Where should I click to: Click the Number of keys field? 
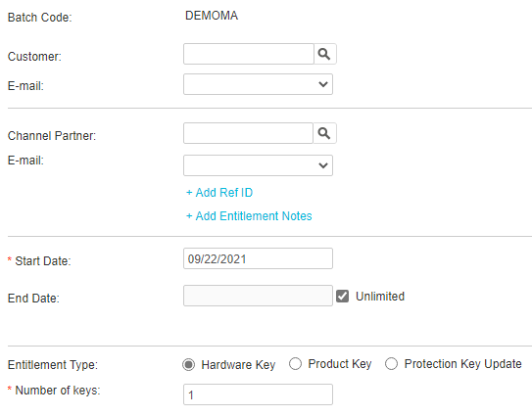(258, 394)
